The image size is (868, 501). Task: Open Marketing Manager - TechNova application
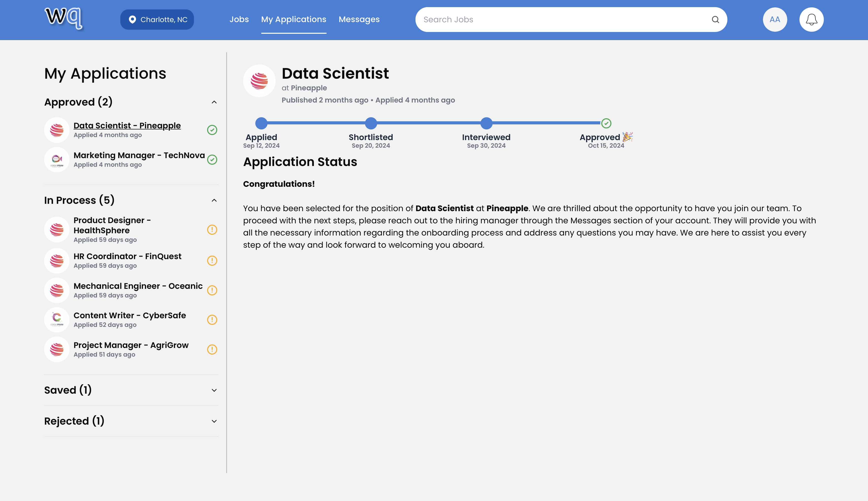[x=139, y=156]
